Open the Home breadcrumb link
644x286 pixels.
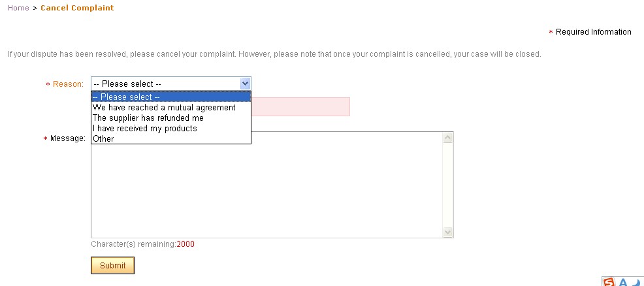tap(18, 8)
